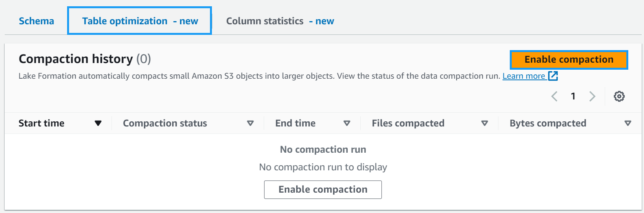This screenshot has height=213, width=644.
Task: Click the Files compacted column header
Action: pyautogui.click(x=408, y=123)
